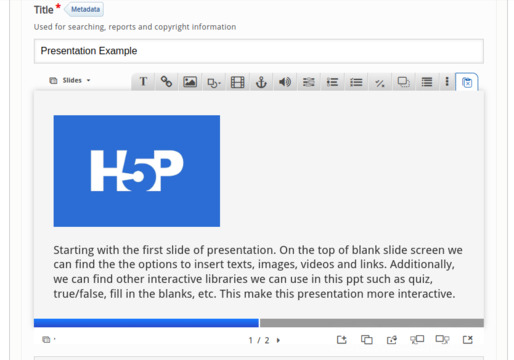Viewport: 514px width, 360px height.
Task: Open the Slides dropdown menu
Action: [x=70, y=80]
